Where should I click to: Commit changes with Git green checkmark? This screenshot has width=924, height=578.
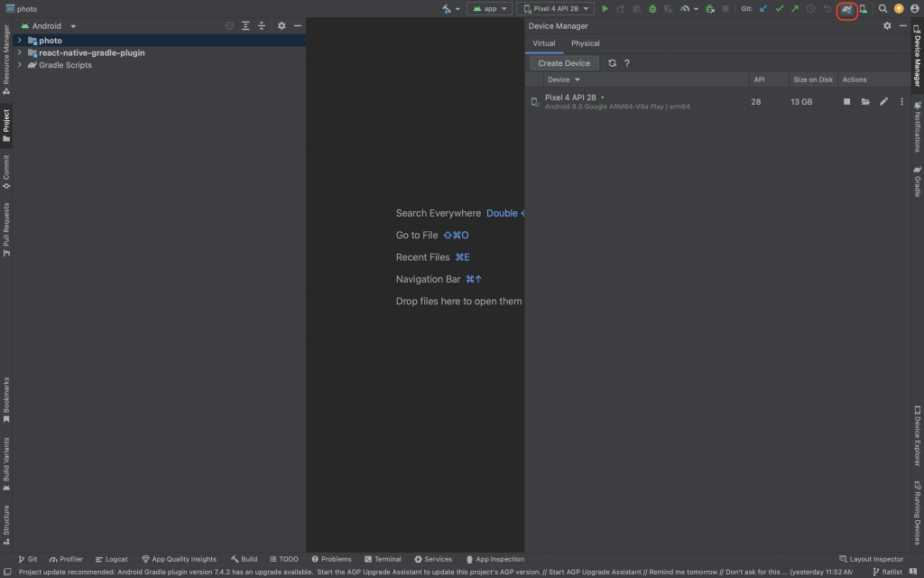point(779,9)
